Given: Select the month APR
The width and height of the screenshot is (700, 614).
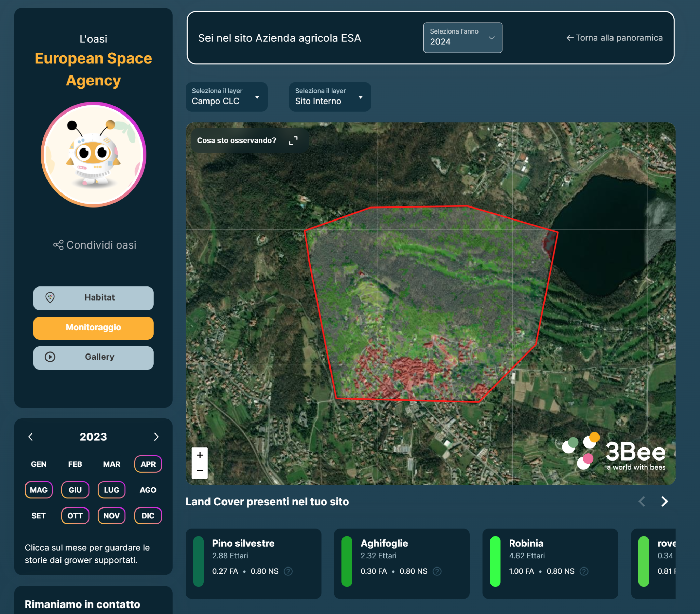Looking at the screenshot, I should (148, 464).
